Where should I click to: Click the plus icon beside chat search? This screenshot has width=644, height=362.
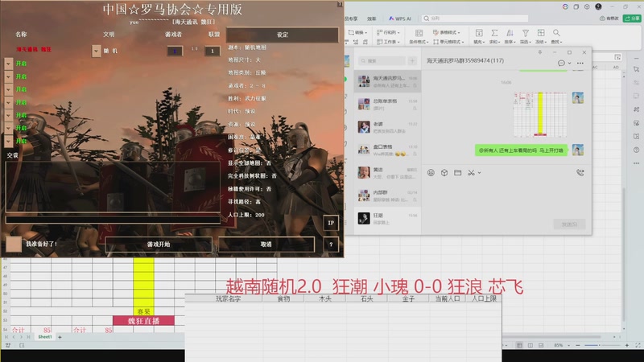tap(412, 61)
